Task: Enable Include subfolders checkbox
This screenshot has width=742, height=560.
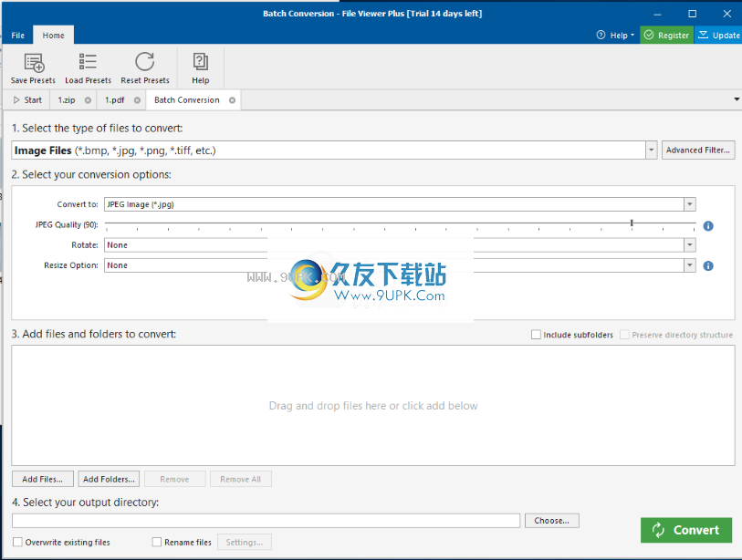Action: coord(536,335)
